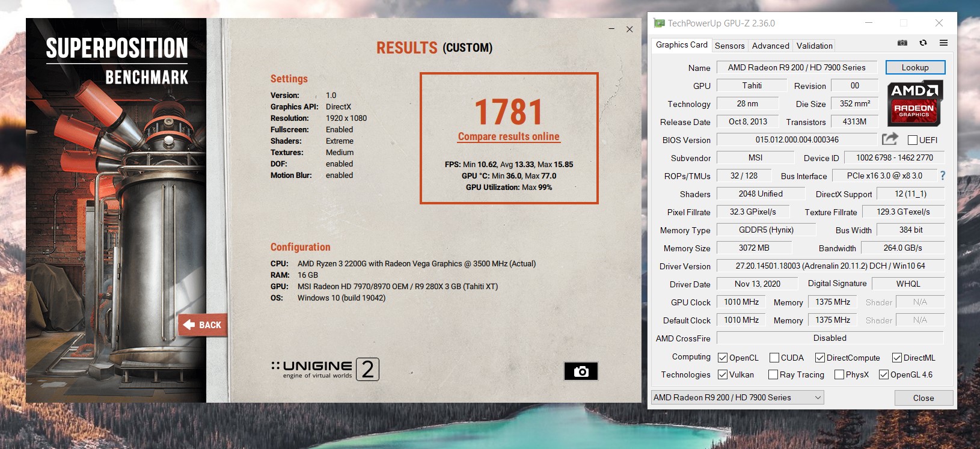
Task: Open the GPU selection dropdown in GPU-Z
Action: tap(738, 397)
